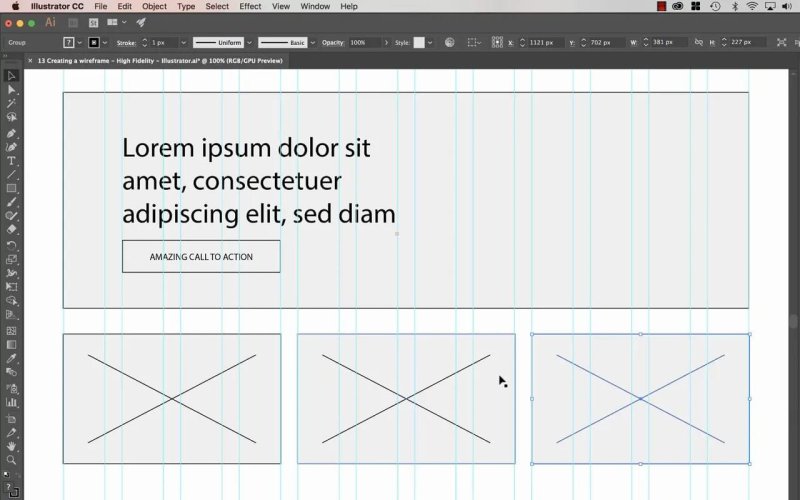Open the Fill color dropdown arrow
This screenshot has height=500, width=800.
pos(79,43)
